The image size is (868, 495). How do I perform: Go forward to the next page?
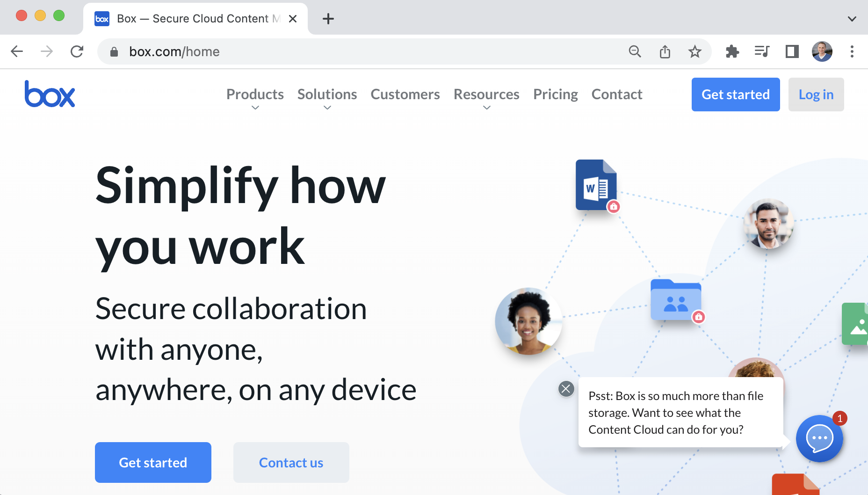tap(47, 51)
